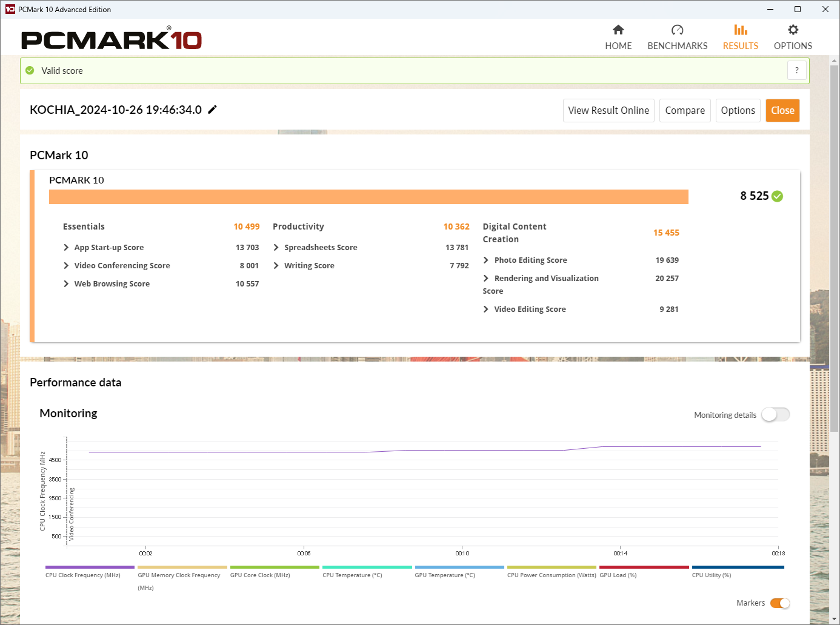The width and height of the screenshot is (840, 625).
Task: Click the Photo Editing value 19 639
Action: coord(667,260)
